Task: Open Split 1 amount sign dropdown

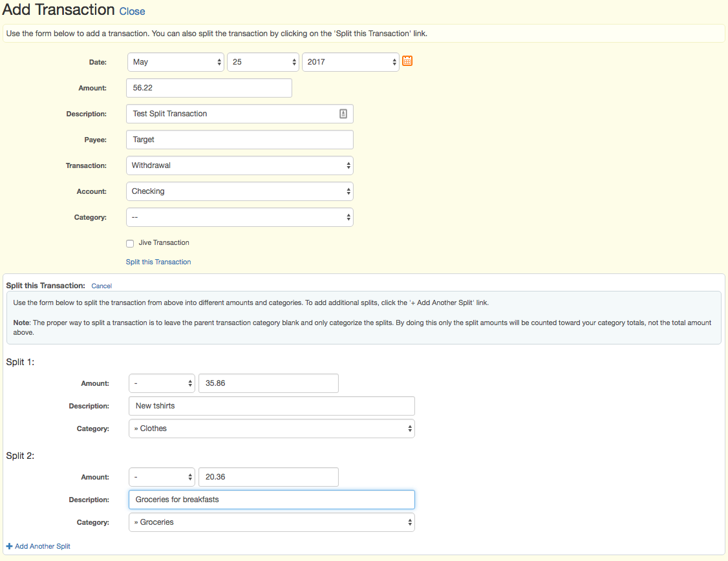Action: click(162, 383)
